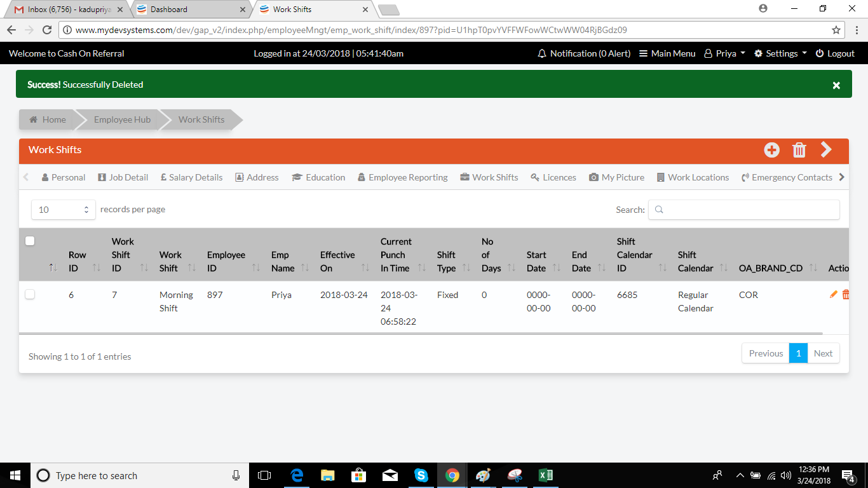Screen dimensions: 868x488
Task: Open the Salary Details tab
Action: (x=191, y=177)
